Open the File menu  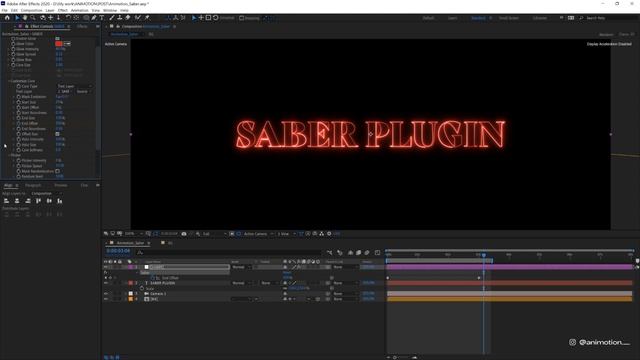[4, 10]
